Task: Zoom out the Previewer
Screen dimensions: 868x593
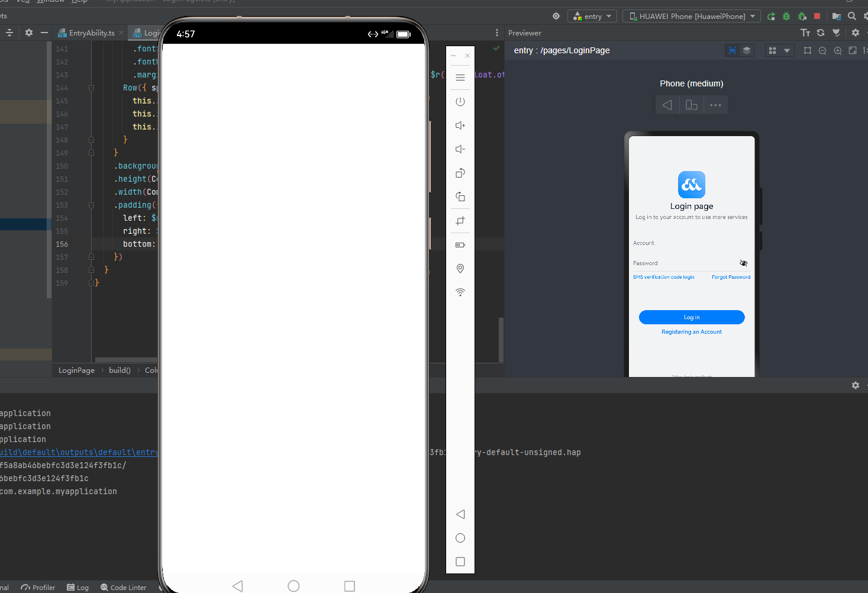Action: tap(822, 51)
